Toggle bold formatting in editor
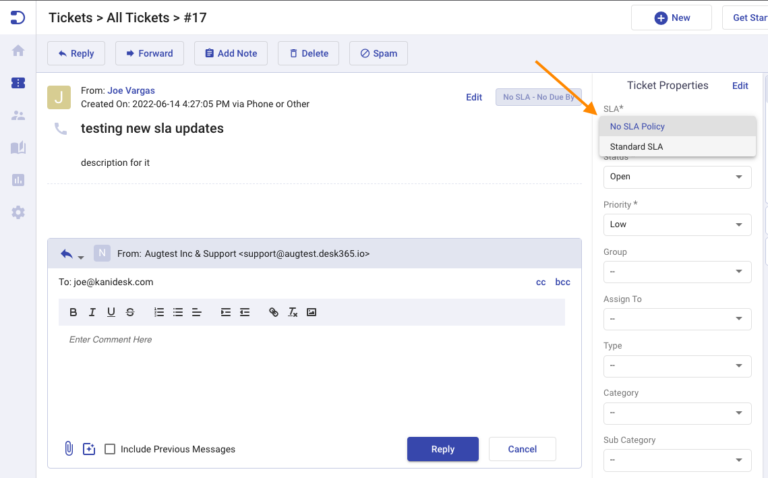768x478 pixels. pos(73,312)
